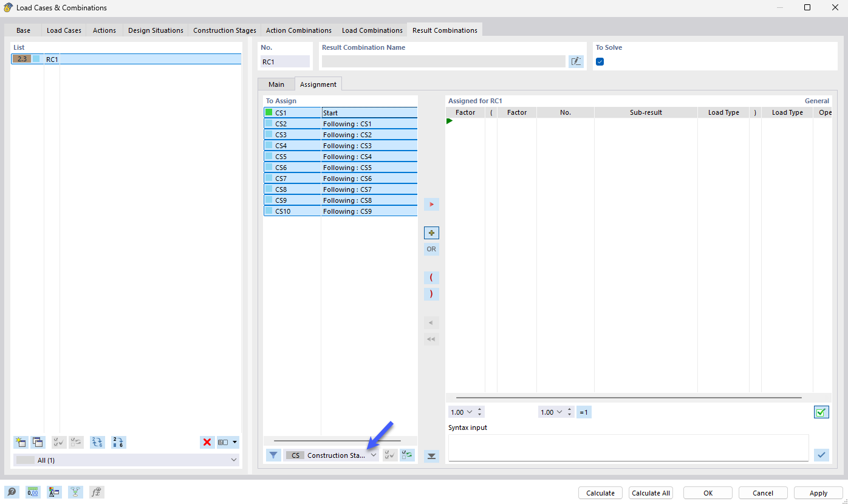848x504 pixels.
Task: Click the Result Combination Name field
Action: 443,61
